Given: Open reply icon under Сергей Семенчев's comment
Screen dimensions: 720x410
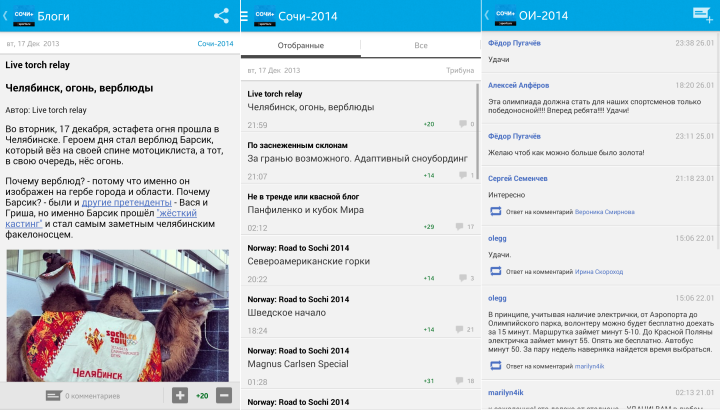Looking at the screenshot, I should coord(495,211).
